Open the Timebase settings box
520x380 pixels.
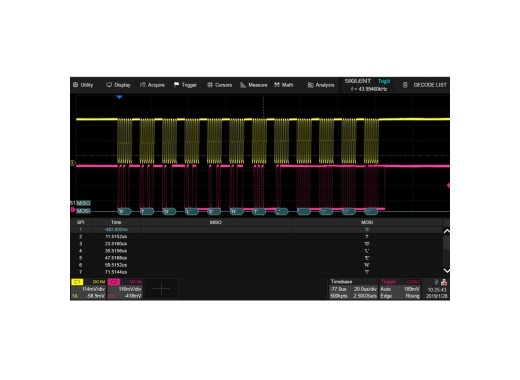pos(353,289)
